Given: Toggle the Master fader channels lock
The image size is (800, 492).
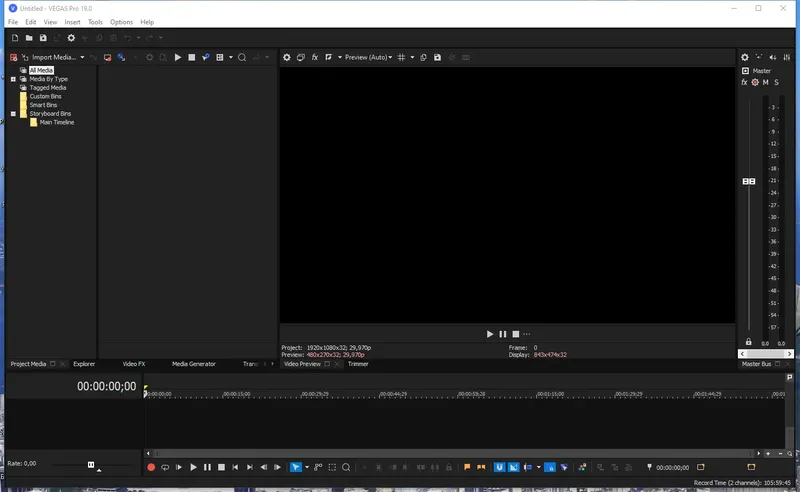Looking at the screenshot, I should pyautogui.click(x=748, y=342).
